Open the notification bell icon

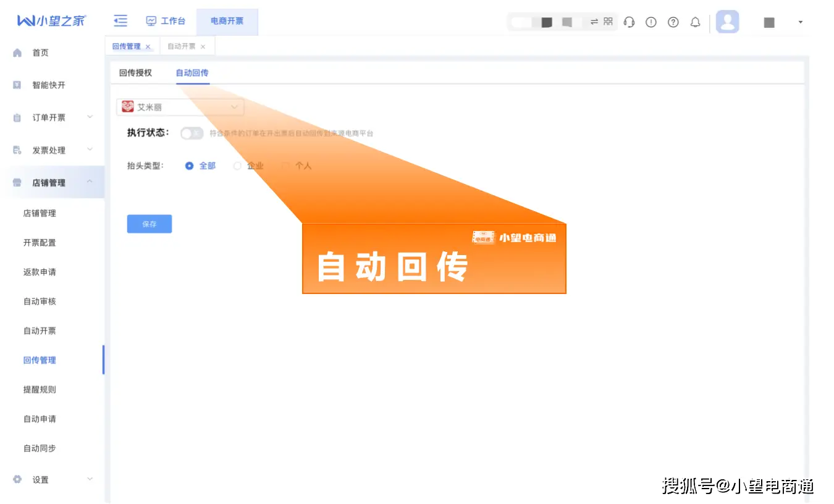[x=695, y=22]
